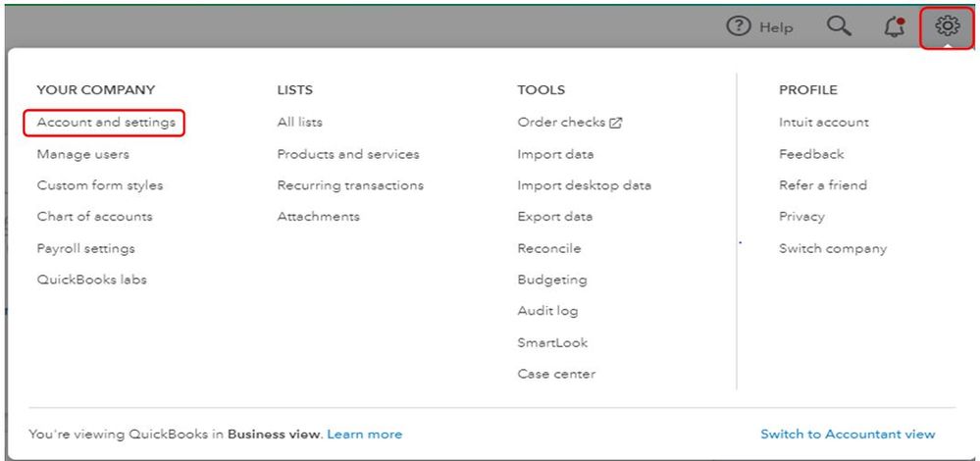Open Intuit account profile
Image resolution: width=980 pixels, height=461 pixels.
click(x=823, y=123)
